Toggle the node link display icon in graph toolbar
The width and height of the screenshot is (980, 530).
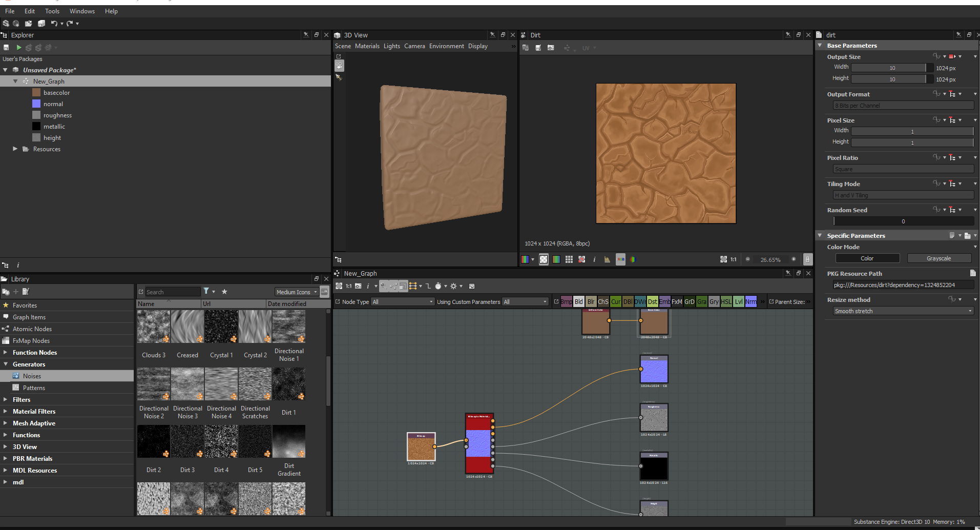tap(393, 286)
